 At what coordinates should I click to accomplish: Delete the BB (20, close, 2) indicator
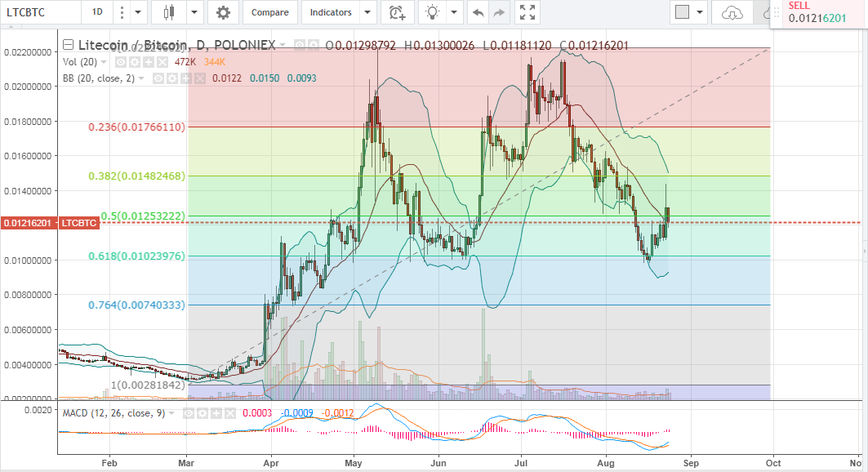pos(200,78)
